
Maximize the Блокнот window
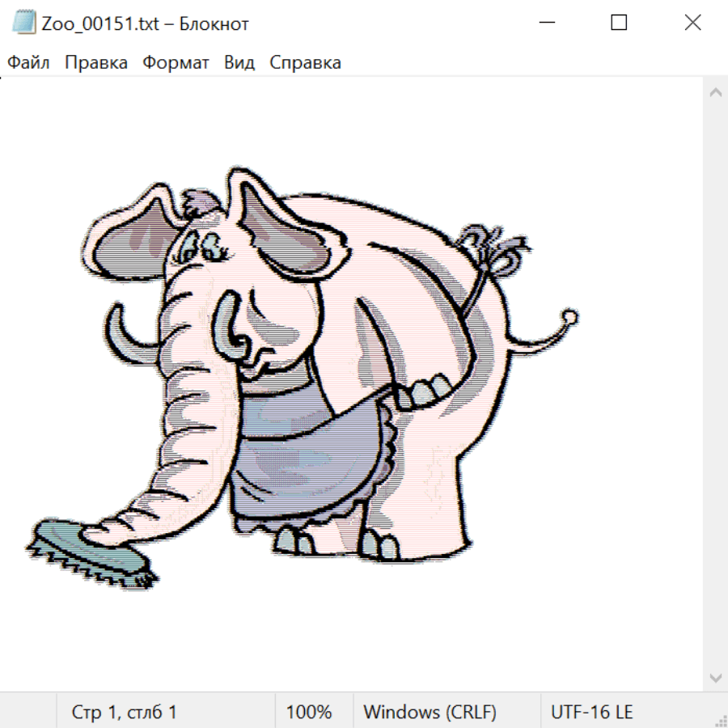(x=619, y=23)
